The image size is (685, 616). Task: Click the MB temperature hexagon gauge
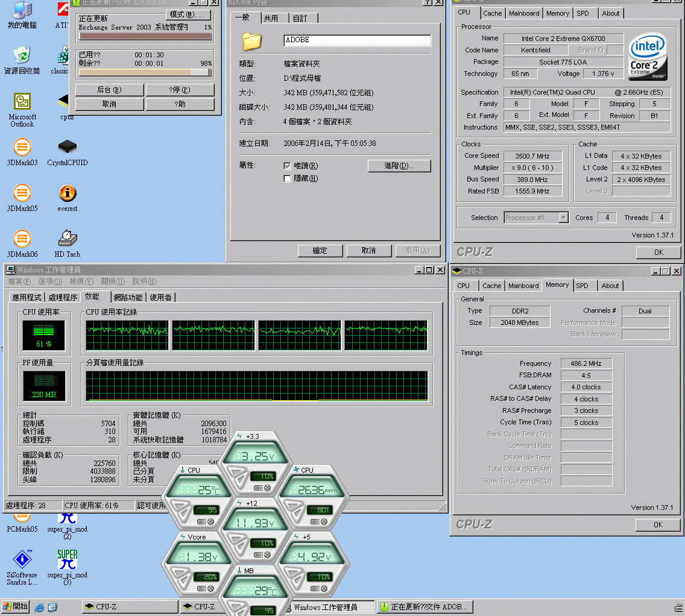[x=256, y=591]
